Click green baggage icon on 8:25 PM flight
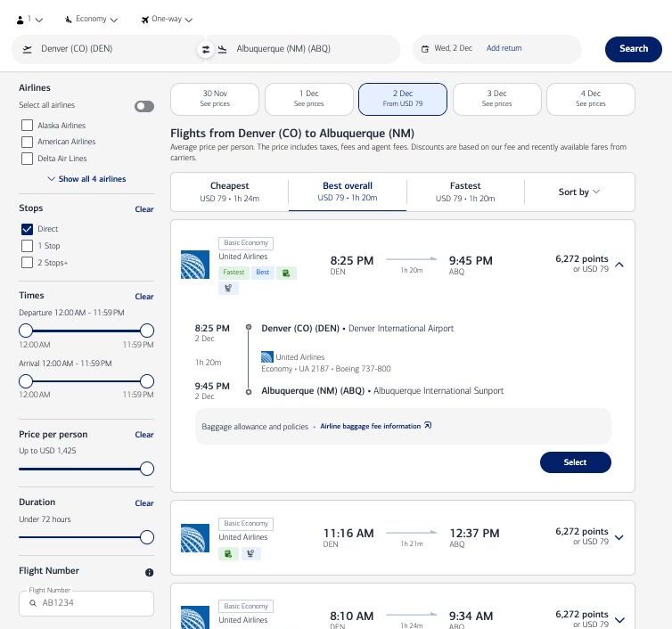This screenshot has width=672, height=629. point(286,273)
